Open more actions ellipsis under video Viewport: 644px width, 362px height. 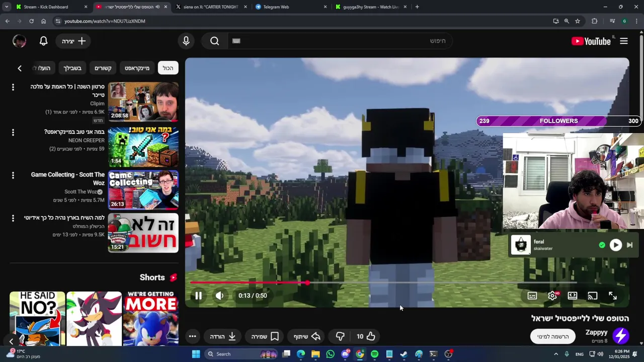[x=192, y=336]
